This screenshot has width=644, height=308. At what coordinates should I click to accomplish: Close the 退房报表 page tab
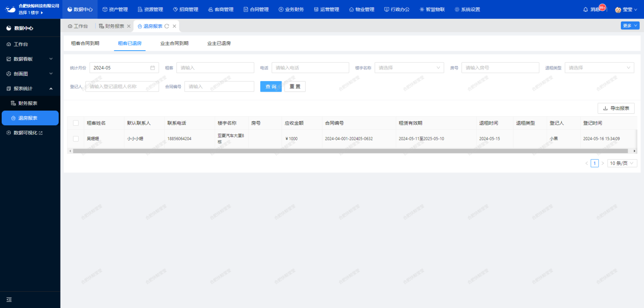click(x=174, y=26)
